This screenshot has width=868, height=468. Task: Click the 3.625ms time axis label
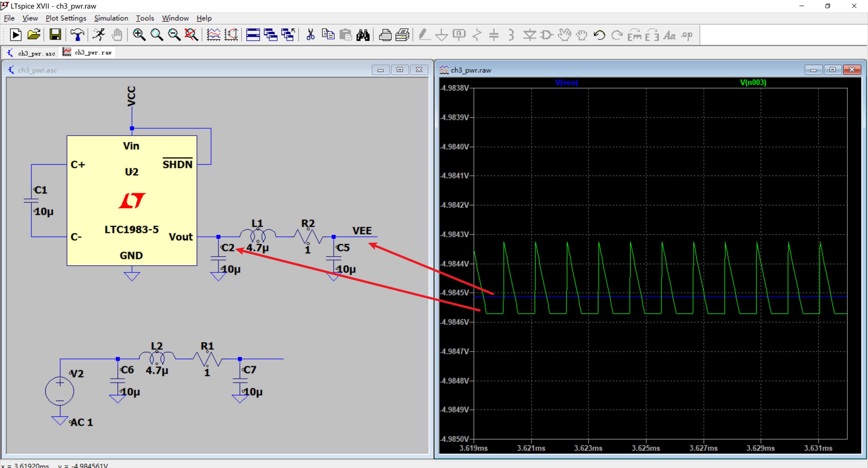[646, 448]
